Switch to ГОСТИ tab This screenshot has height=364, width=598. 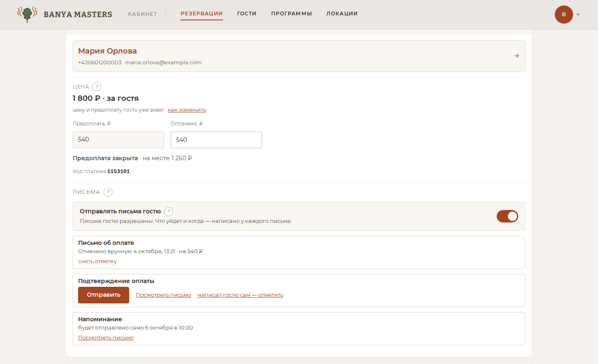point(247,14)
